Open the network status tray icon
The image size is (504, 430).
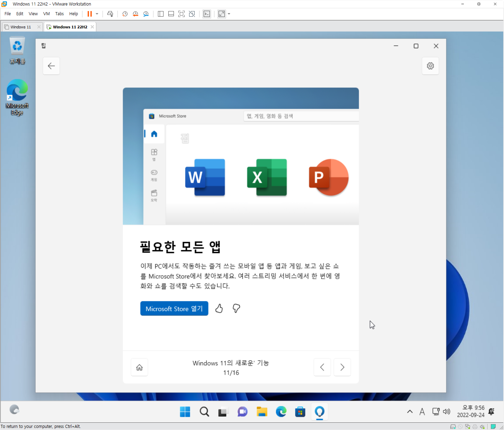436,412
